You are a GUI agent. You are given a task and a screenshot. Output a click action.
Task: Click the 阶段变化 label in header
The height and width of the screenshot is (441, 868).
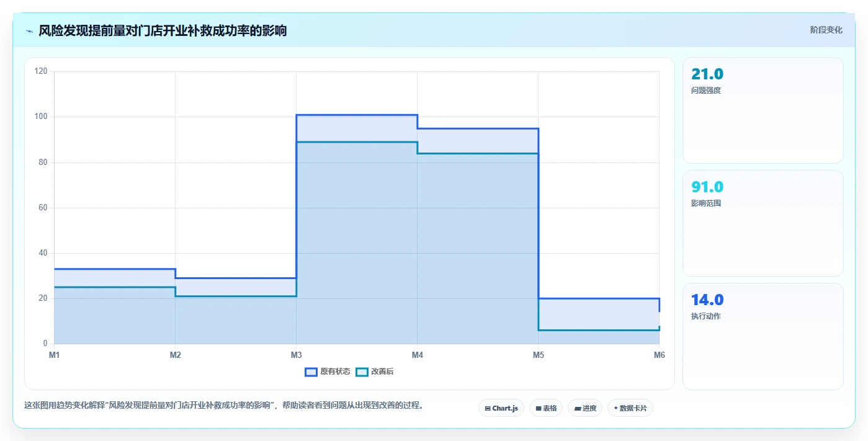(826, 30)
